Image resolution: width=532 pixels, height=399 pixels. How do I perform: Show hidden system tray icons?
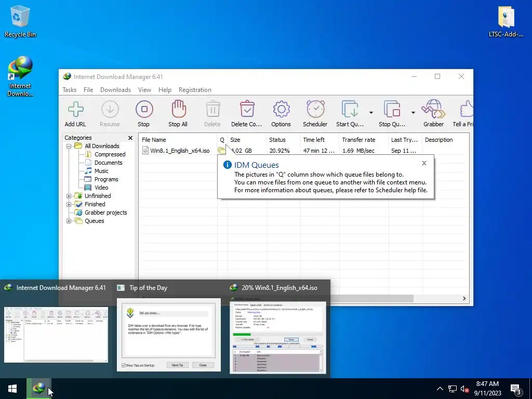click(440, 389)
